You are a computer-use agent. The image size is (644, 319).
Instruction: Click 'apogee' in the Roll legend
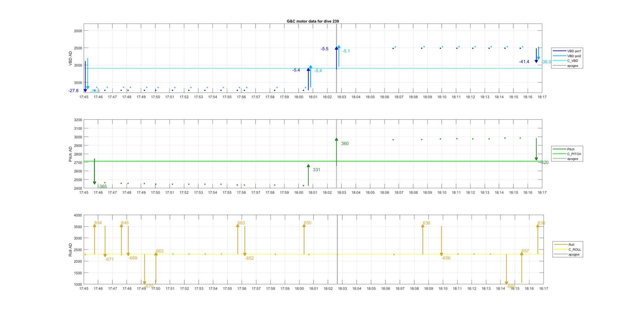[x=574, y=255]
